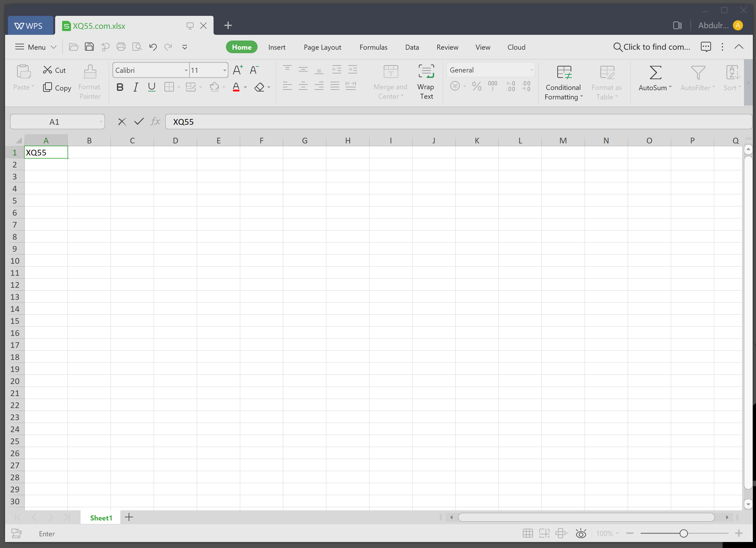This screenshot has height=548, width=756.
Task: Confirm entry with formula bar checkmark
Action: point(139,122)
